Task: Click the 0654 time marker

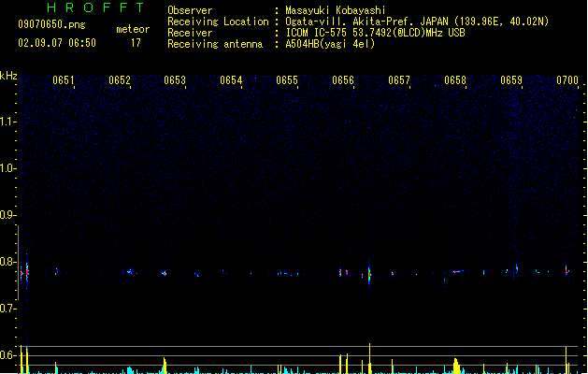Action: coord(231,80)
